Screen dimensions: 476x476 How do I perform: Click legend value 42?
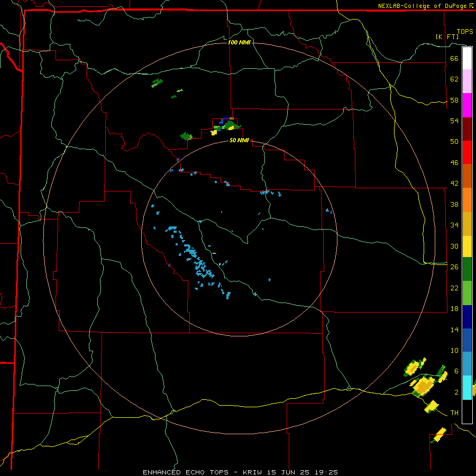454,184
